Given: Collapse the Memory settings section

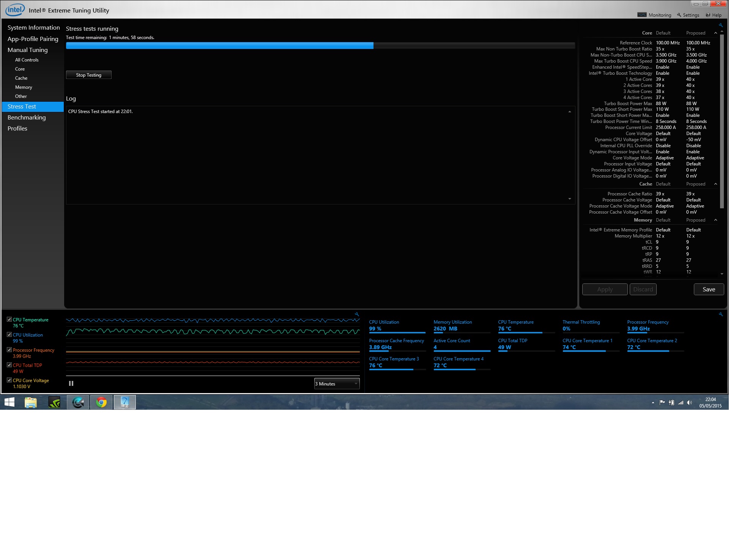Looking at the screenshot, I should click(x=715, y=220).
